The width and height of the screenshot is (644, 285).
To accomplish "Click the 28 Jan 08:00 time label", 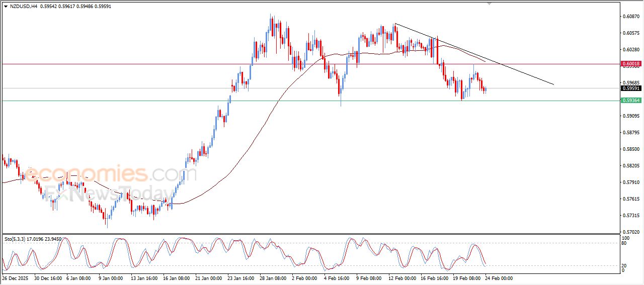I will tap(273, 277).
